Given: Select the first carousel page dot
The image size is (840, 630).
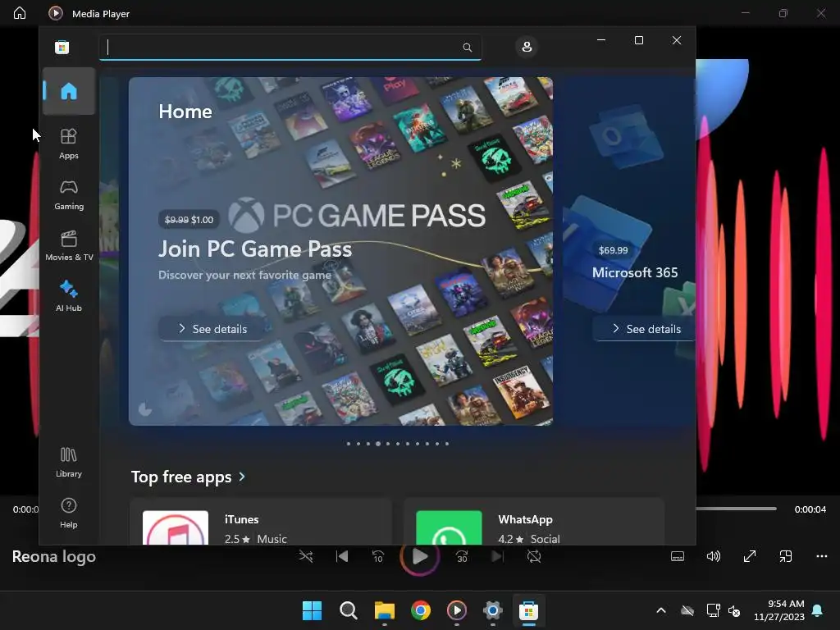Looking at the screenshot, I should (x=349, y=444).
